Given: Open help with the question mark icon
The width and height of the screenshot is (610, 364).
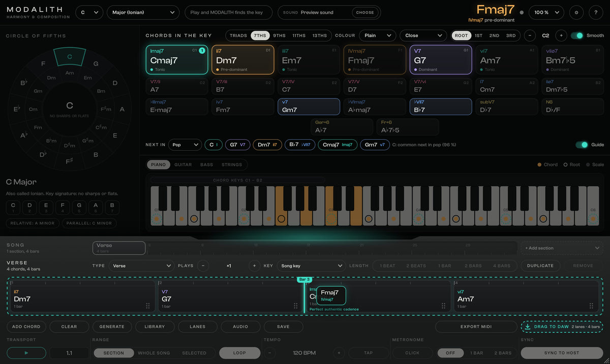Looking at the screenshot, I should coord(596,12).
